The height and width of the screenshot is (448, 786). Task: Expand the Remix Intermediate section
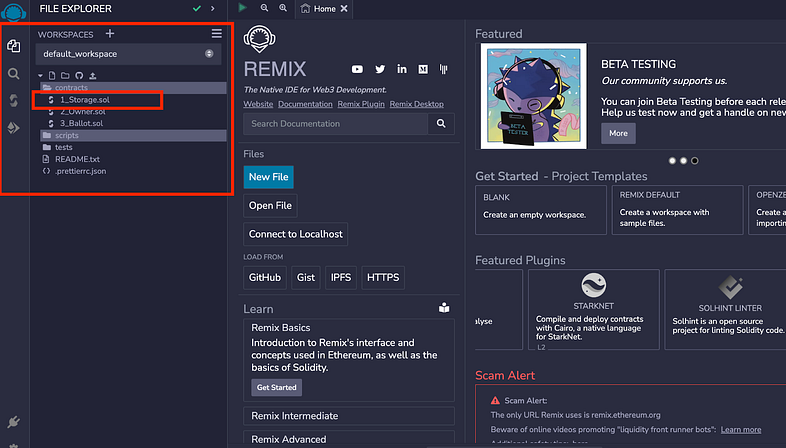point(349,416)
